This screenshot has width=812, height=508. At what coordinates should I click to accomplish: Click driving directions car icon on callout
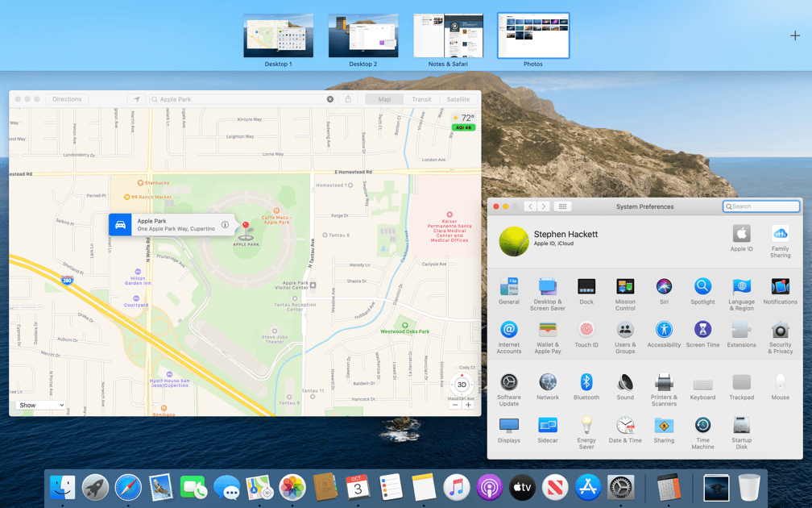[120, 224]
